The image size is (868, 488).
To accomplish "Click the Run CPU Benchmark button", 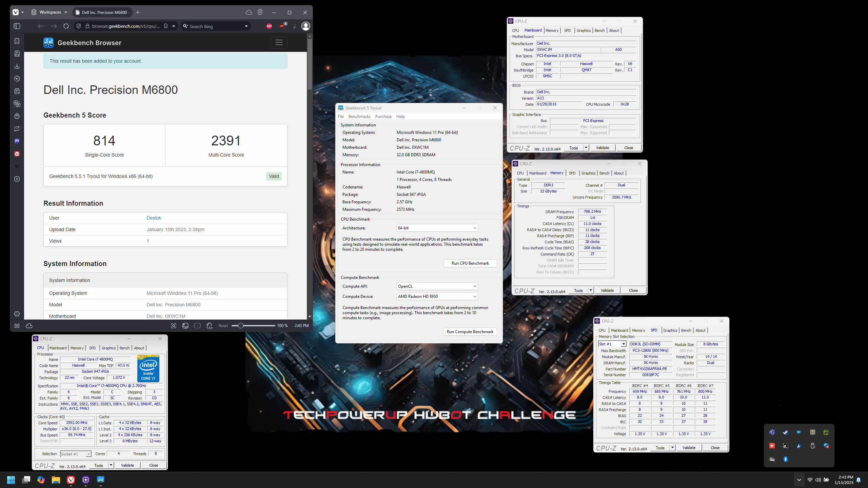I will pyautogui.click(x=470, y=263).
